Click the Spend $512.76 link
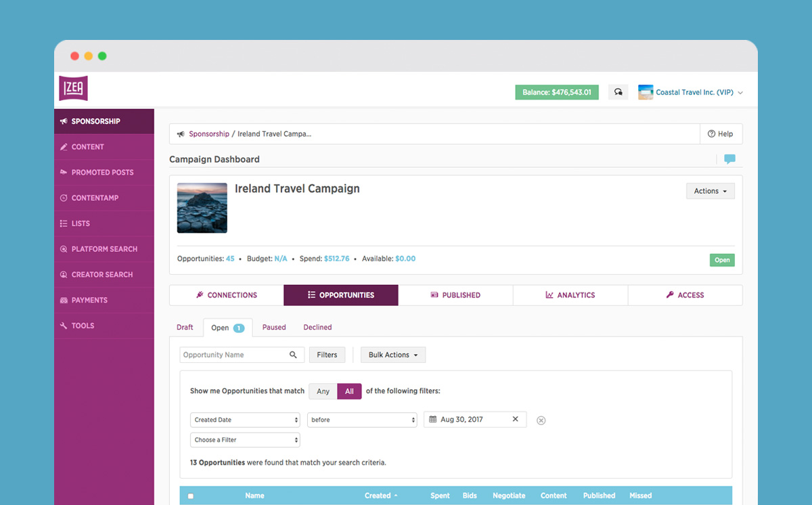This screenshot has height=505, width=812. point(336,259)
